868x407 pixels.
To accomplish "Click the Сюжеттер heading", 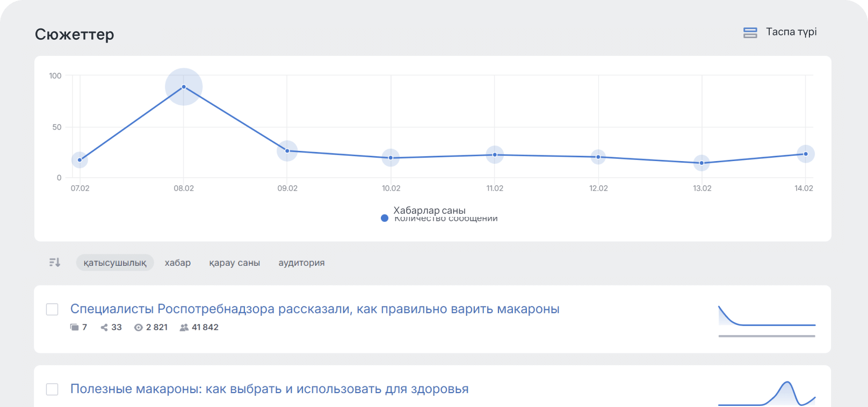I will [x=75, y=34].
